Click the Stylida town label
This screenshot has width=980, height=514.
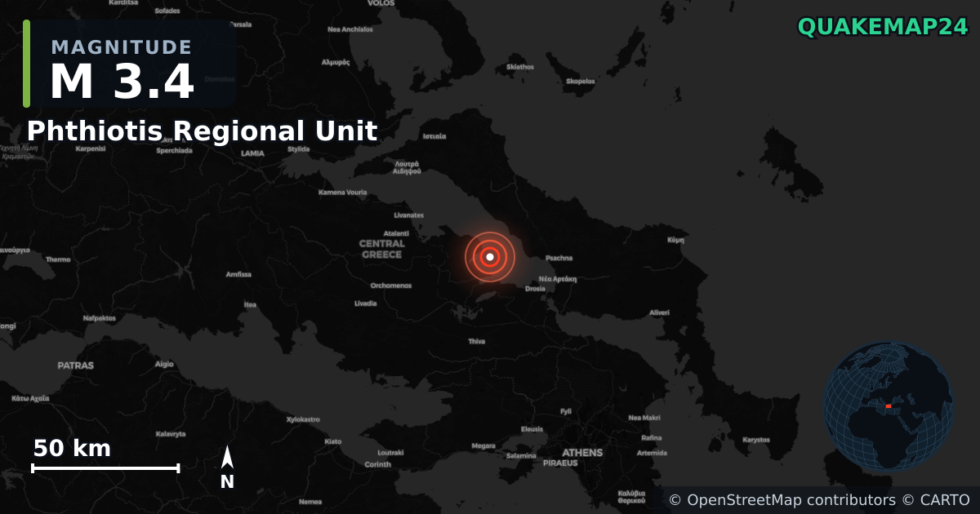(299, 149)
